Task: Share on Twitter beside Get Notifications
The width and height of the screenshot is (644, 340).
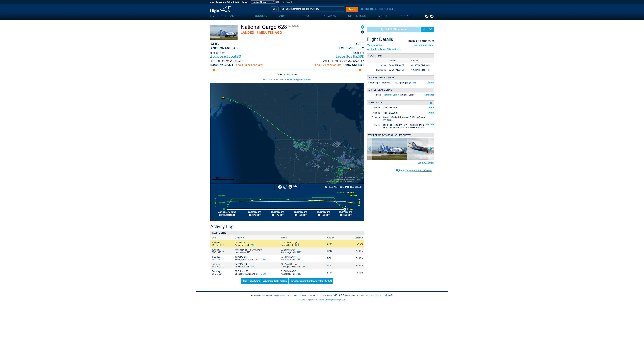Action: (x=430, y=29)
